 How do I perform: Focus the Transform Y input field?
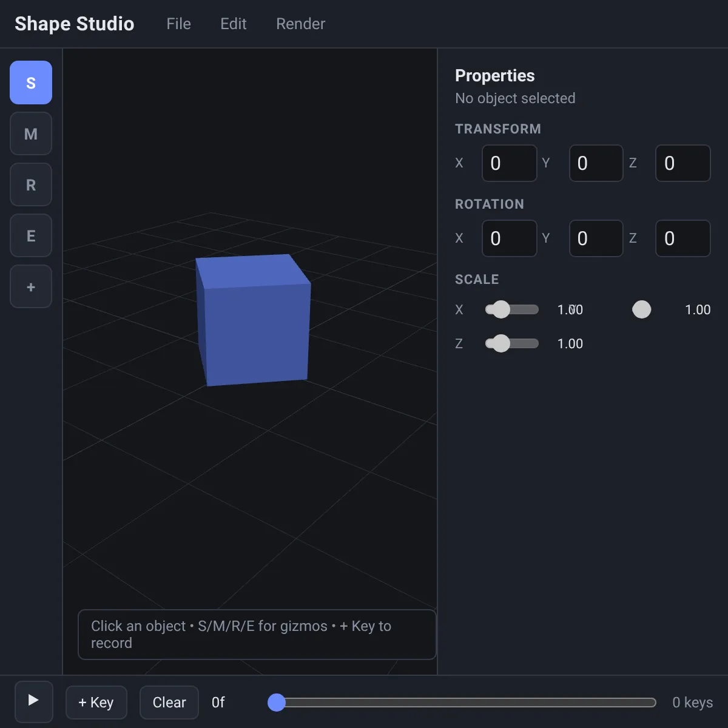tap(596, 163)
